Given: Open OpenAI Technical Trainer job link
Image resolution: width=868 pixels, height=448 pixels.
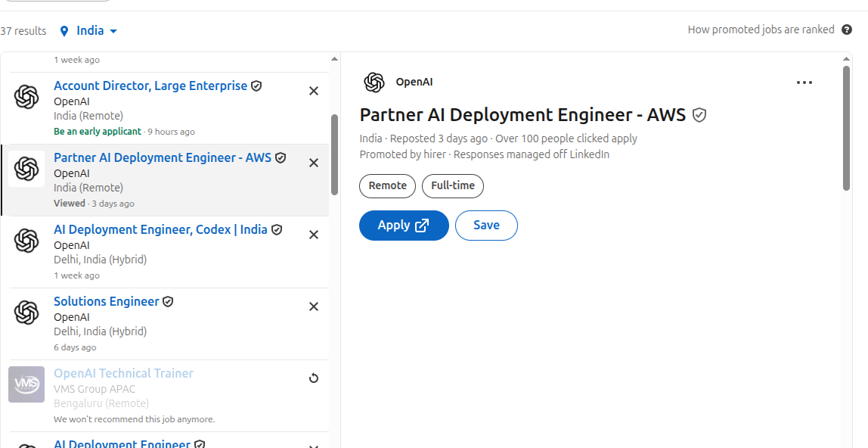Looking at the screenshot, I should coord(123,374).
